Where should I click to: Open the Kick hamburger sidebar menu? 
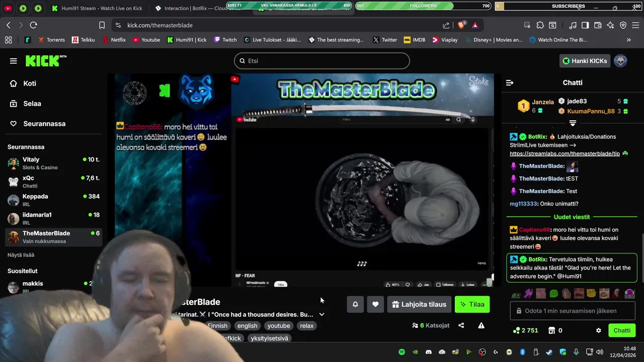[x=13, y=61]
